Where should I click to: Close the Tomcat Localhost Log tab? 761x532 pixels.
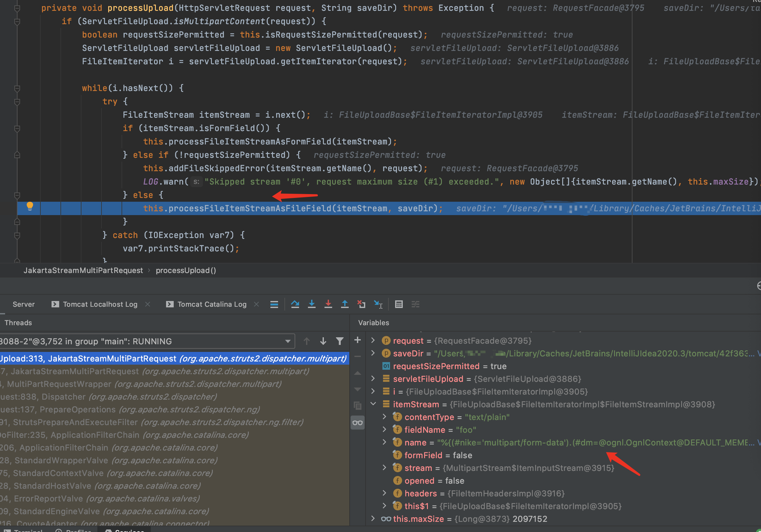tap(148, 304)
